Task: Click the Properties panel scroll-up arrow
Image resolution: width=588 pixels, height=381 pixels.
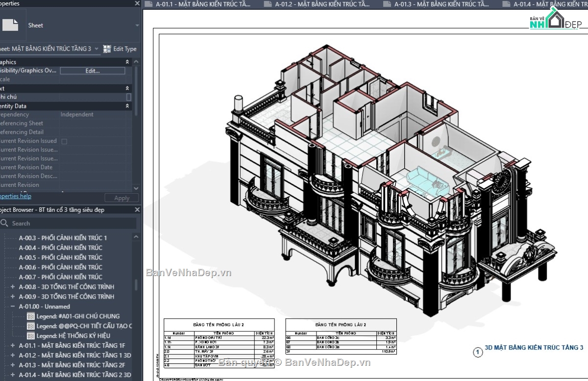Action: click(x=137, y=62)
